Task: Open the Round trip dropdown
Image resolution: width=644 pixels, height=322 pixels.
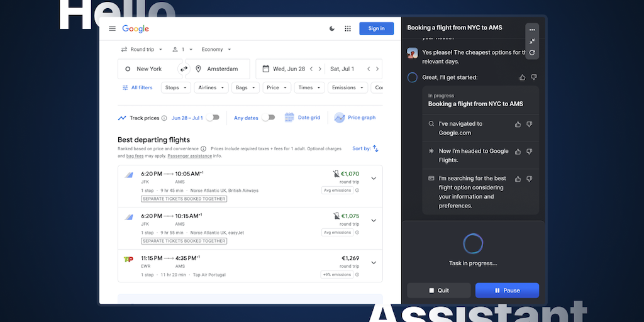Action: [x=142, y=50]
